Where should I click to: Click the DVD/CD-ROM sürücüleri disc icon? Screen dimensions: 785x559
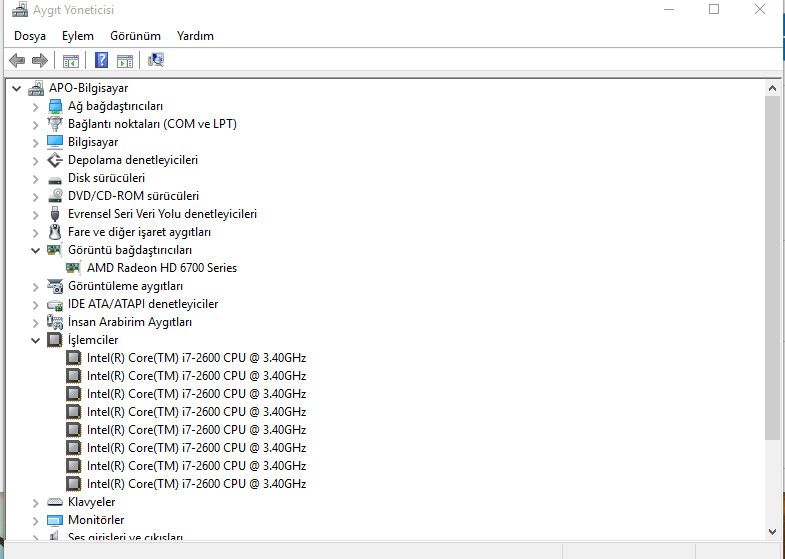(x=55, y=196)
